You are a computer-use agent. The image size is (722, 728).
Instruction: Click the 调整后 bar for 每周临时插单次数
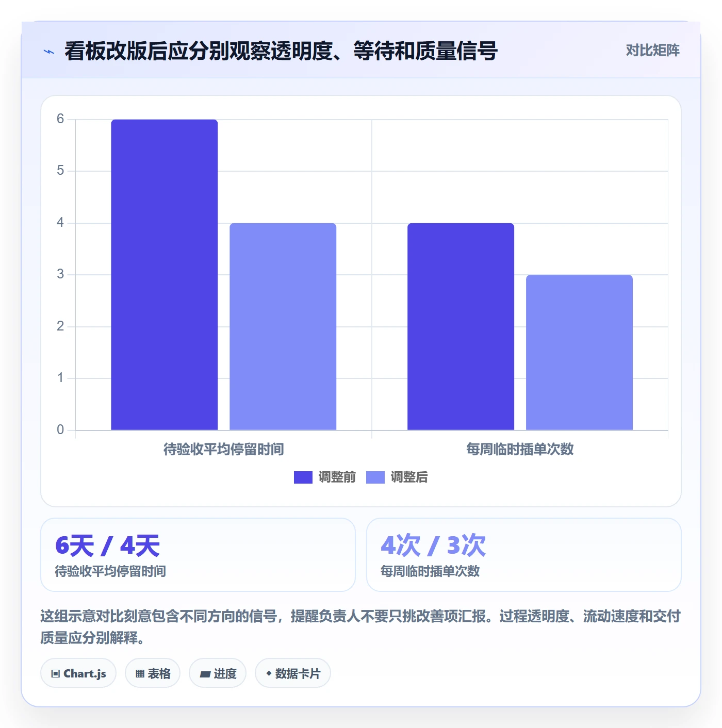coord(580,353)
